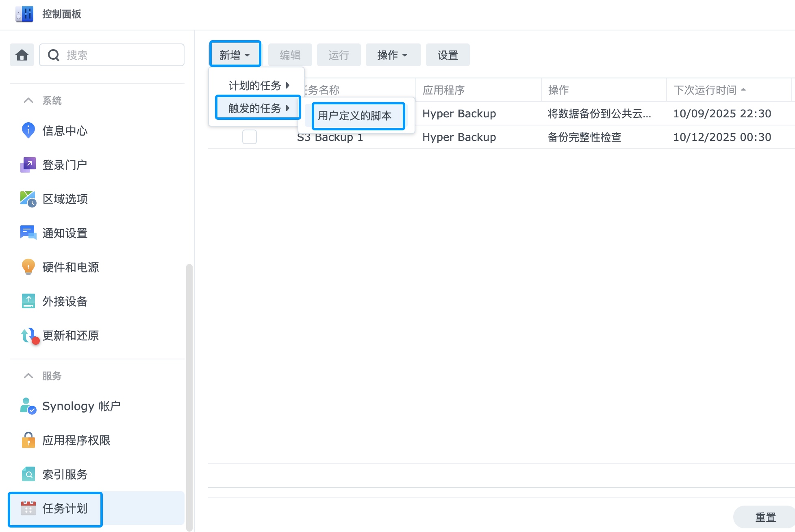Screen dimensions: 795x532
Task: Collapse the 系统 sidebar section
Action: coord(28,100)
